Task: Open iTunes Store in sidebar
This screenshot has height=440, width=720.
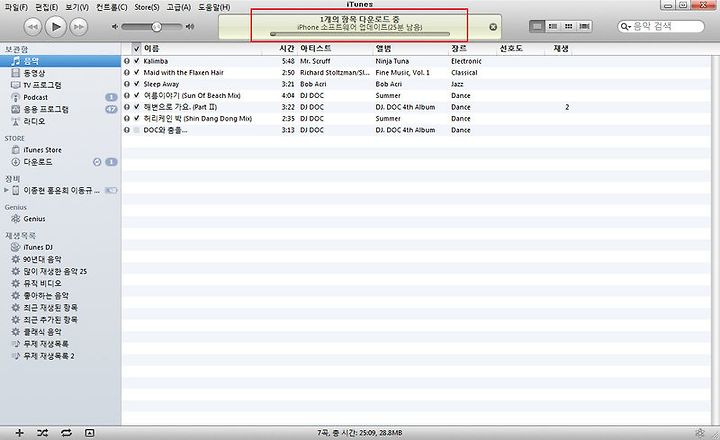Action: 60,150
